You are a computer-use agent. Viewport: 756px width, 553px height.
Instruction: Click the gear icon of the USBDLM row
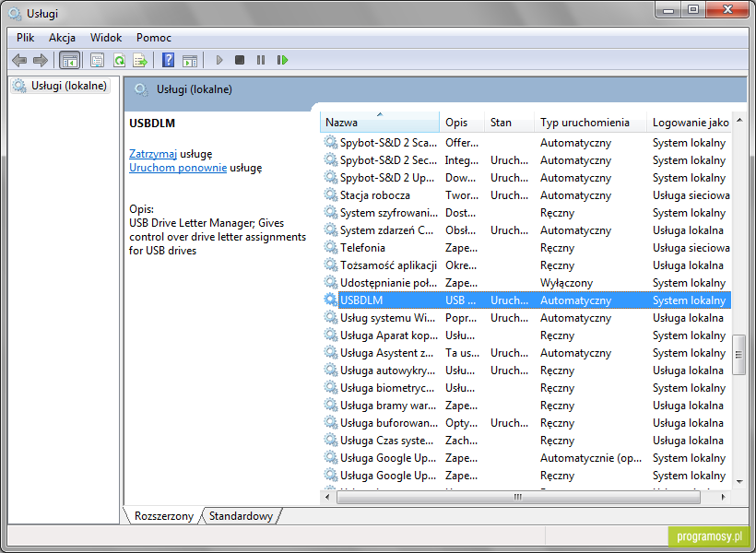pos(330,300)
